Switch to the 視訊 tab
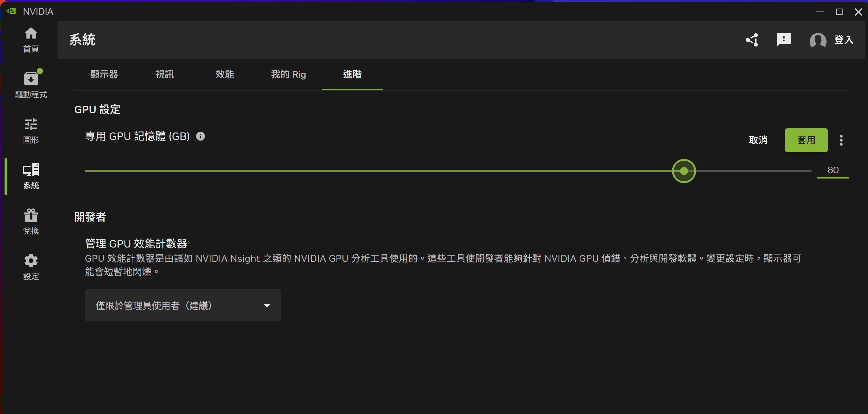This screenshot has height=414, width=868. (x=164, y=74)
